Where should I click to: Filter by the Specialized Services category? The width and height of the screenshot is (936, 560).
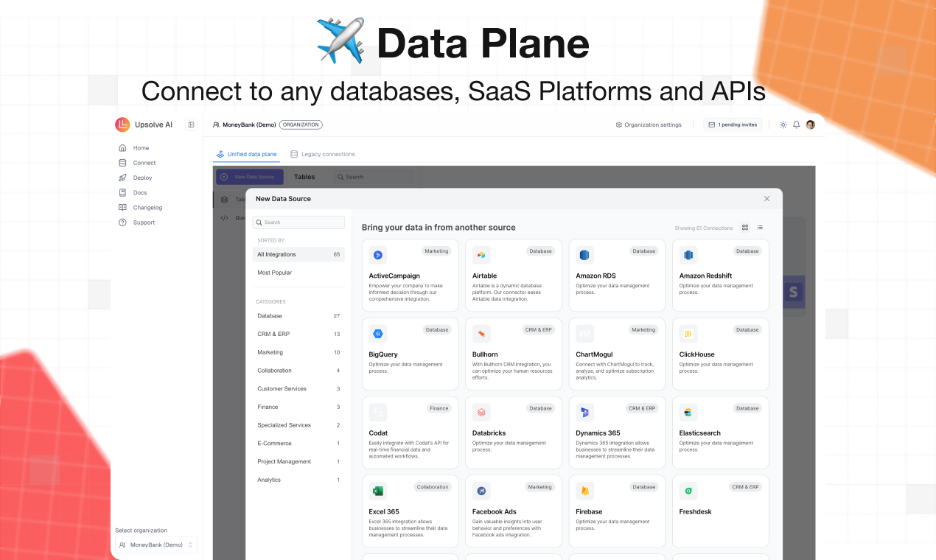click(298, 425)
